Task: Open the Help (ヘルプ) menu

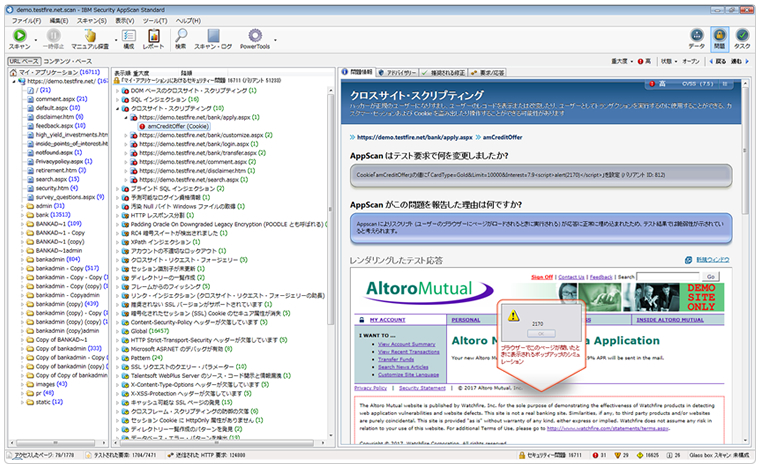Action: (x=188, y=21)
